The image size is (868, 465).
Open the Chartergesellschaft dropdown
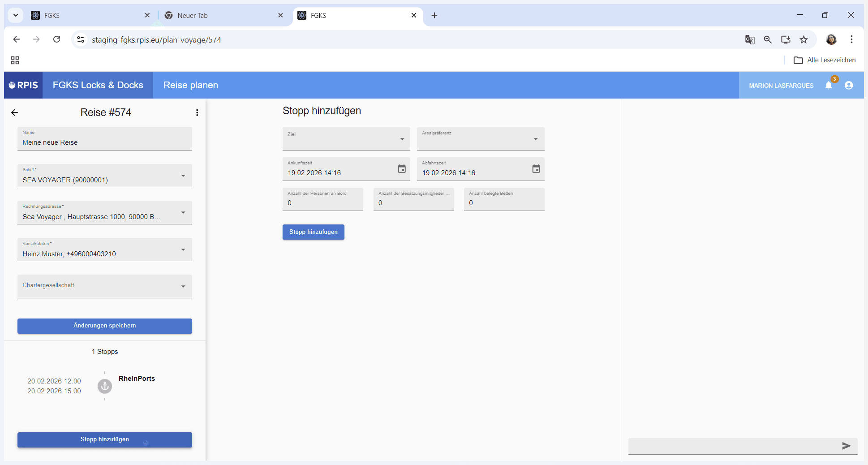[x=105, y=286]
